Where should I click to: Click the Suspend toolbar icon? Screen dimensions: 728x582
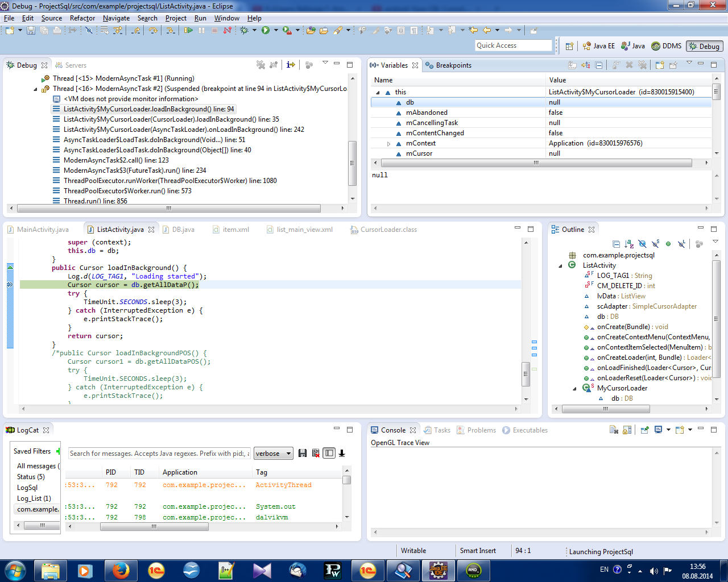[201, 30]
